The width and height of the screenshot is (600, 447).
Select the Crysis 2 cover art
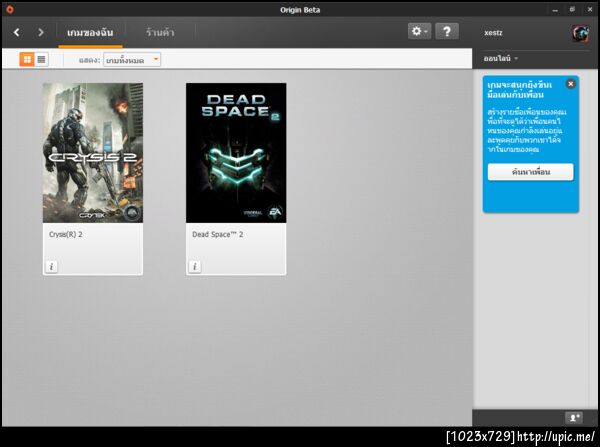click(x=93, y=153)
